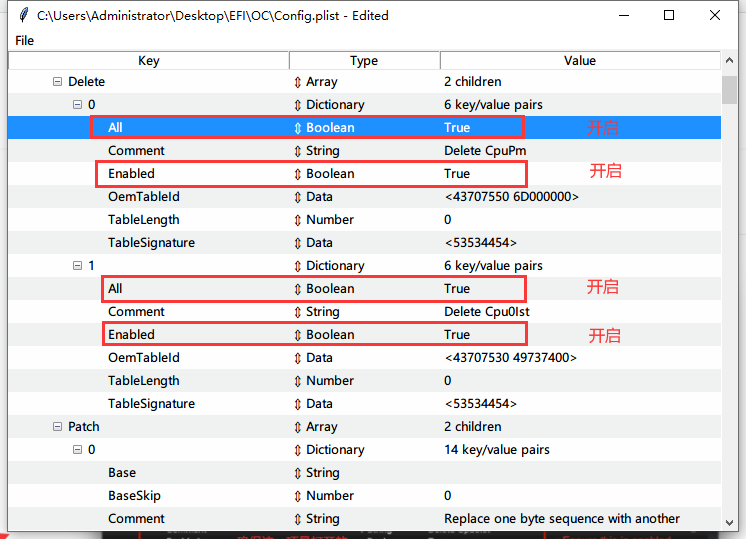Click the feather app icon in title bar
746x539 pixels.
point(23,16)
